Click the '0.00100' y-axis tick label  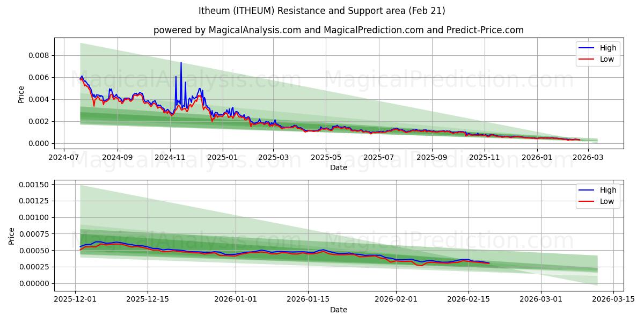(x=34, y=217)
